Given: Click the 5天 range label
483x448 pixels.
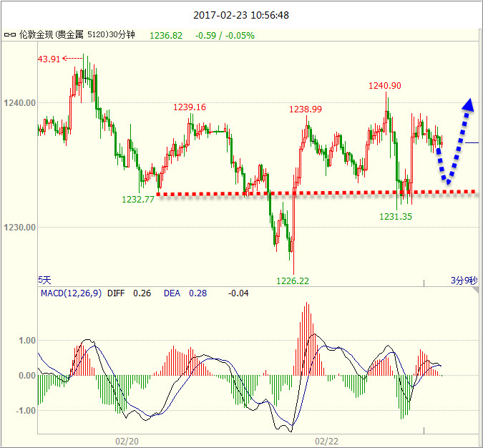Looking at the screenshot, I should (44, 280).
